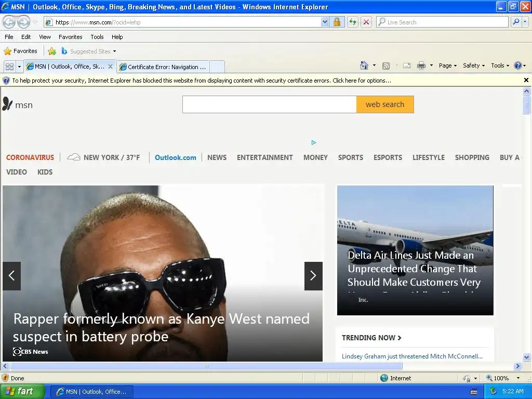Click the browser Back arrow button
This screenshot has width=532, height=399.
click(x=9, y=22)
